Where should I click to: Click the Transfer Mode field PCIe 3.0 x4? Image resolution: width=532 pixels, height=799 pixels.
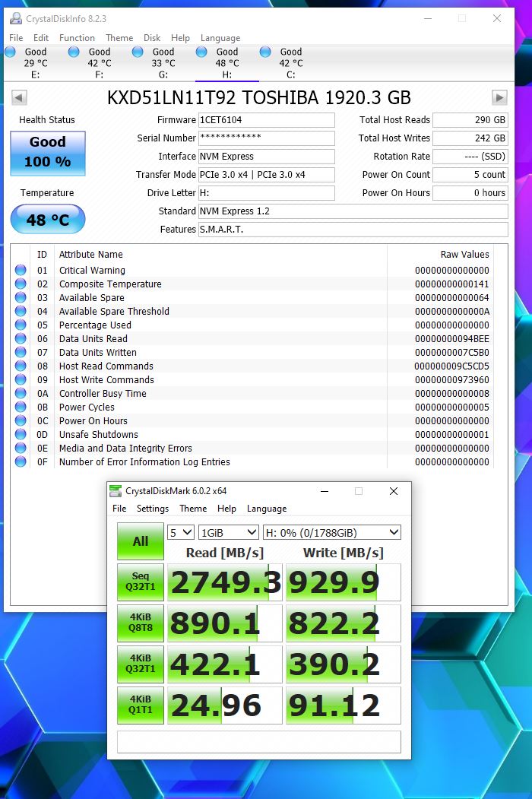[267, 175]
